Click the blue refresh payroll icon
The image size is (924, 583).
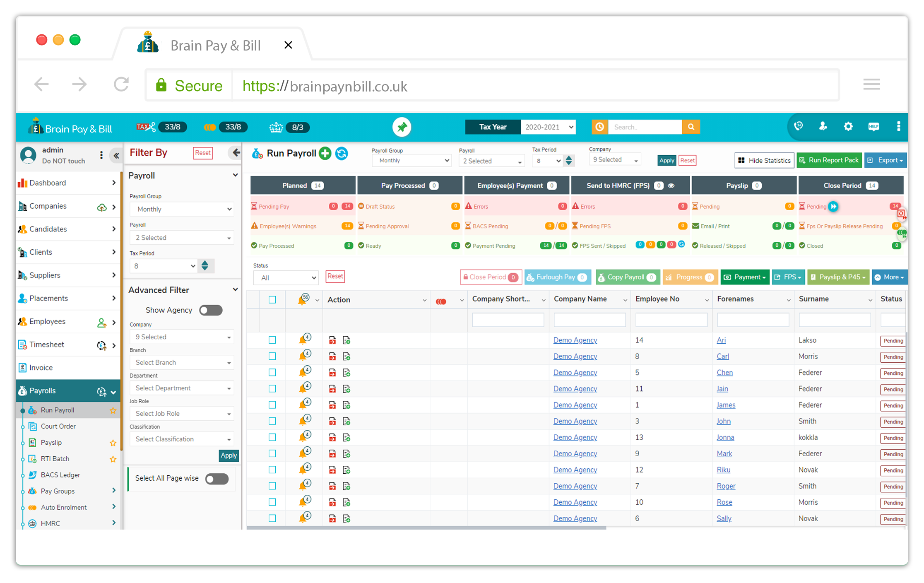point(342,154)
